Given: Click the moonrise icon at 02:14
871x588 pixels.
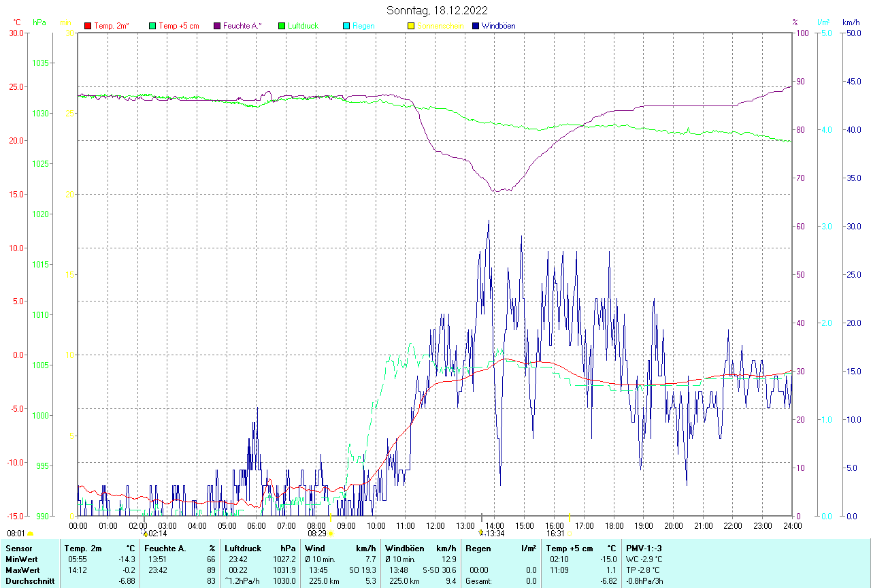Looking at the screenshot, I should pos(145,534).
